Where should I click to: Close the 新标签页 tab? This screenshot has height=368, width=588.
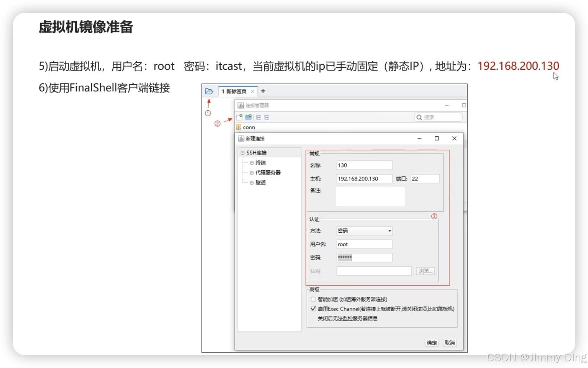(252, 92)
